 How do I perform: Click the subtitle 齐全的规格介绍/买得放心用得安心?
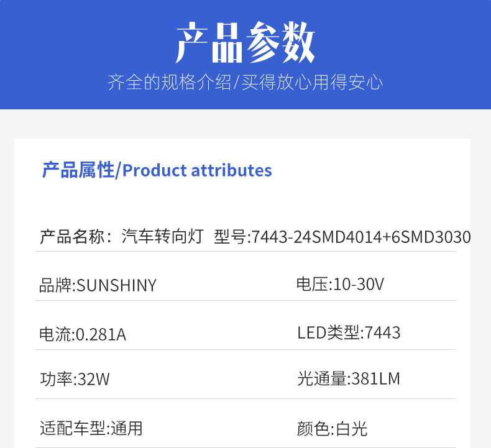[x=245, y=83]
